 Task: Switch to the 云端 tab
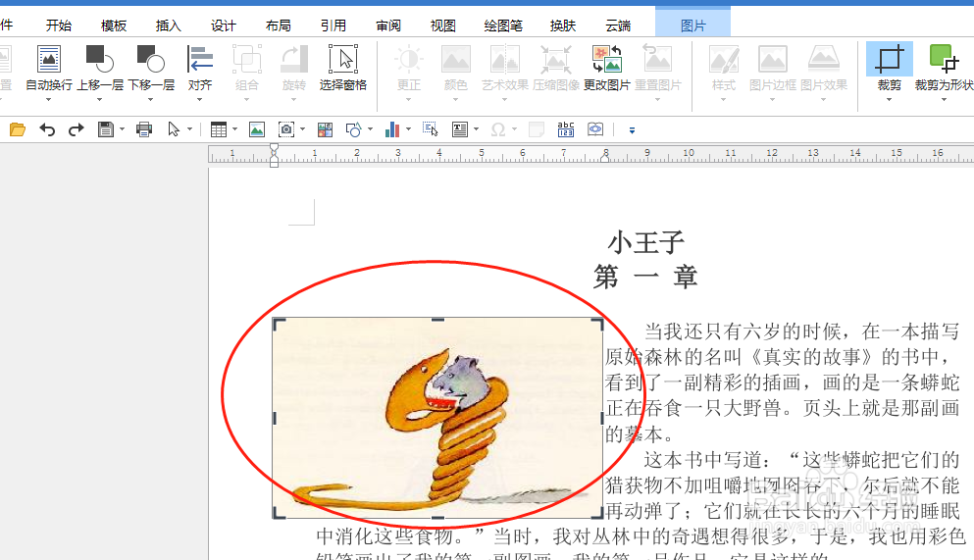pyautogui.click(x=618, y=25)
